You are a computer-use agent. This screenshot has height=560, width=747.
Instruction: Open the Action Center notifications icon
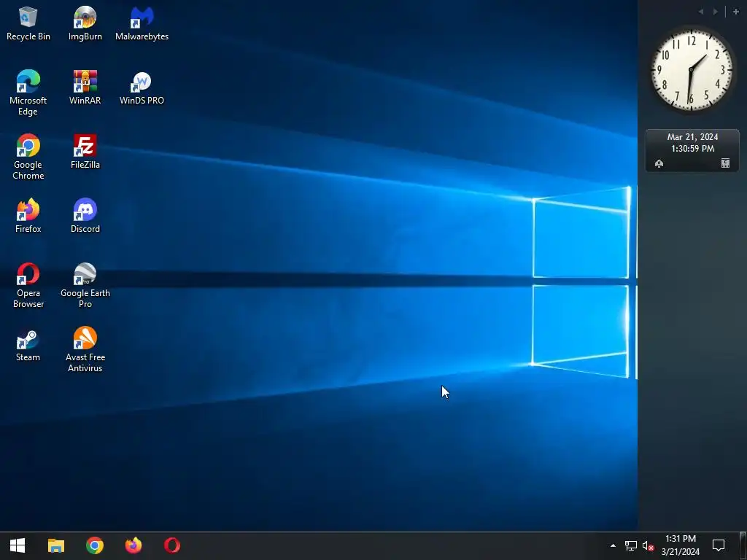pyautogui.click(x=719, y=545)
